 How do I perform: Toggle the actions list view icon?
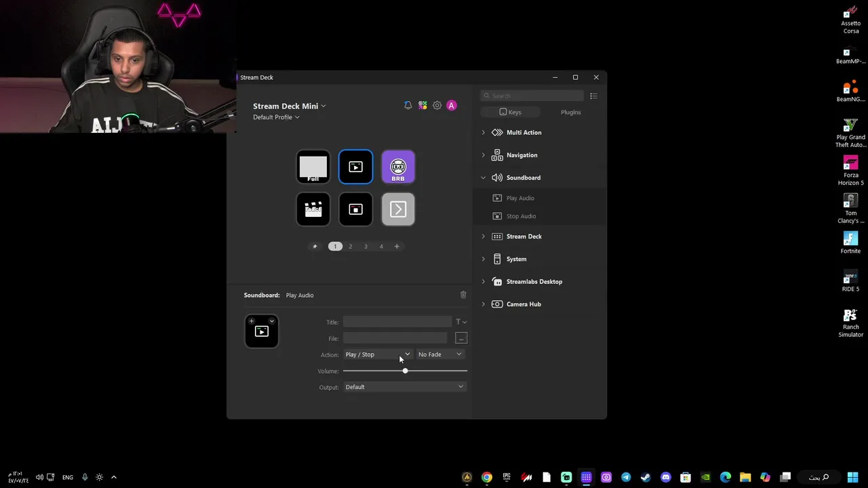pyautogui.click(x=593, y=96)
